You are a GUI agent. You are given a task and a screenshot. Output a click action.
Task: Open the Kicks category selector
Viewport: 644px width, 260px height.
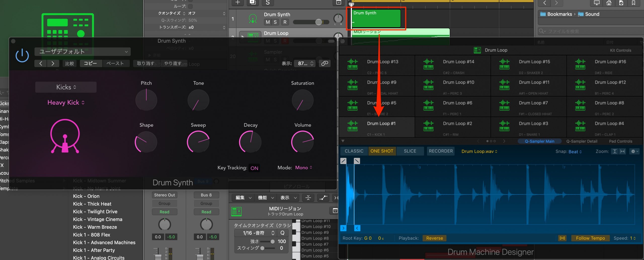coord(66,87)
